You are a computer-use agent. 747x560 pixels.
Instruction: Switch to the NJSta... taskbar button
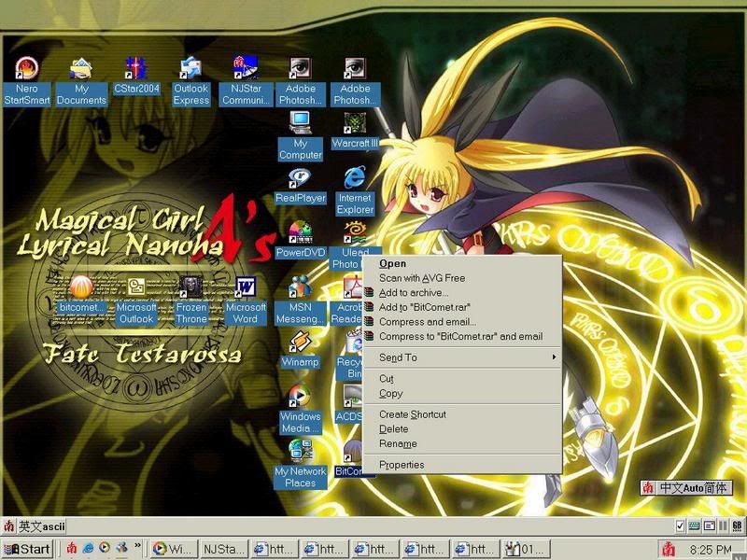pos(223,549)
